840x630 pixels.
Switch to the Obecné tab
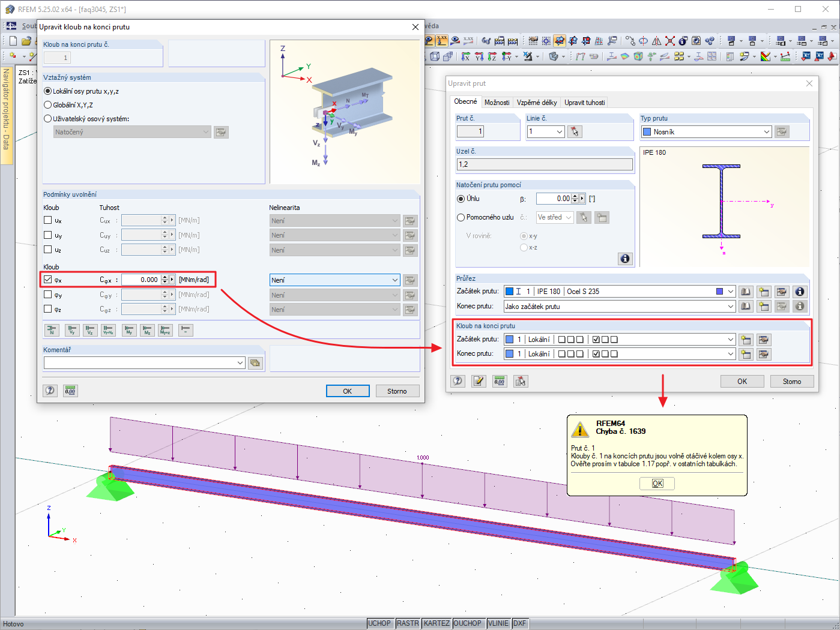pyautogui.click(x=465, y=102)
